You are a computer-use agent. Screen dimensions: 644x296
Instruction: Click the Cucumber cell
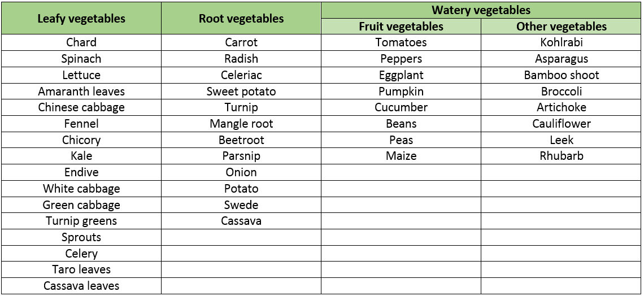[x=401, y=107]
